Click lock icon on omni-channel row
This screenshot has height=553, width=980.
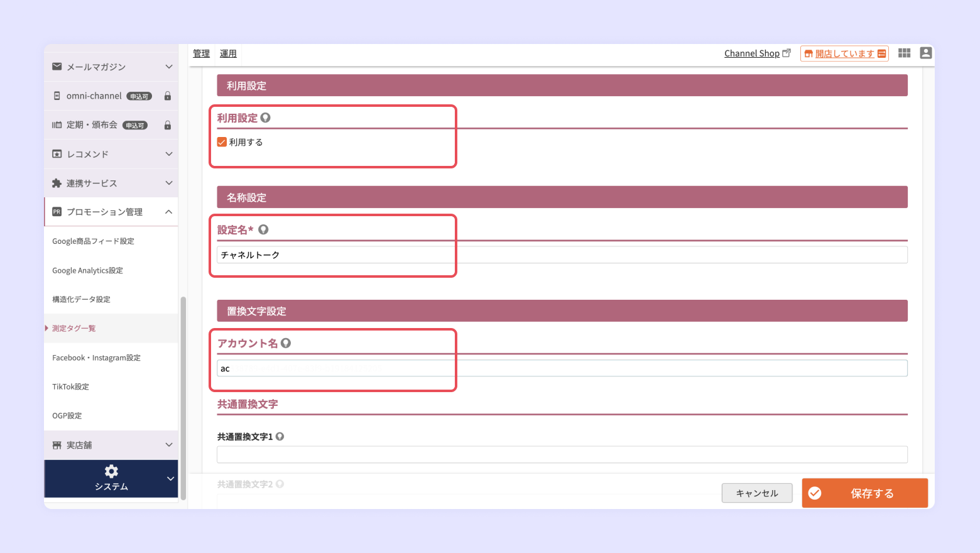tap(168, 96)
